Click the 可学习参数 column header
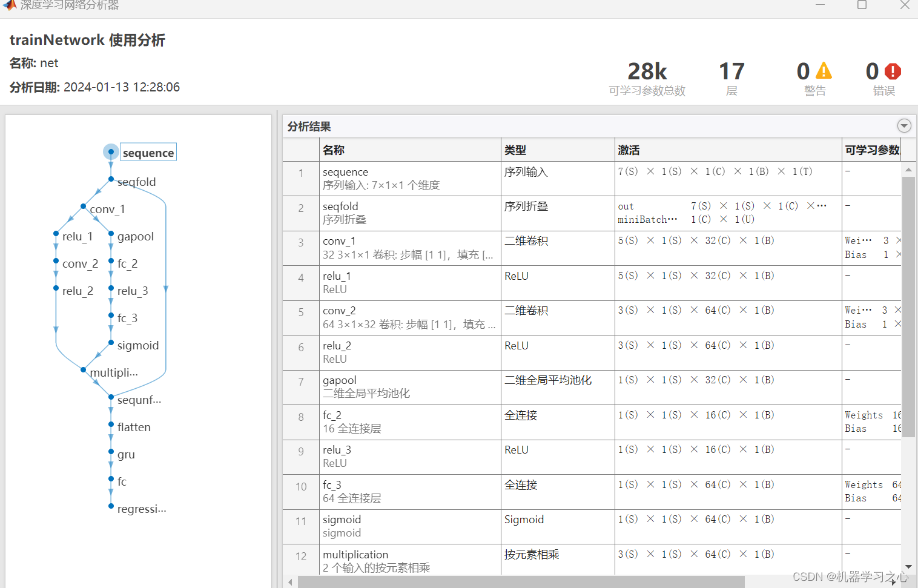 (x=871, y=150)
